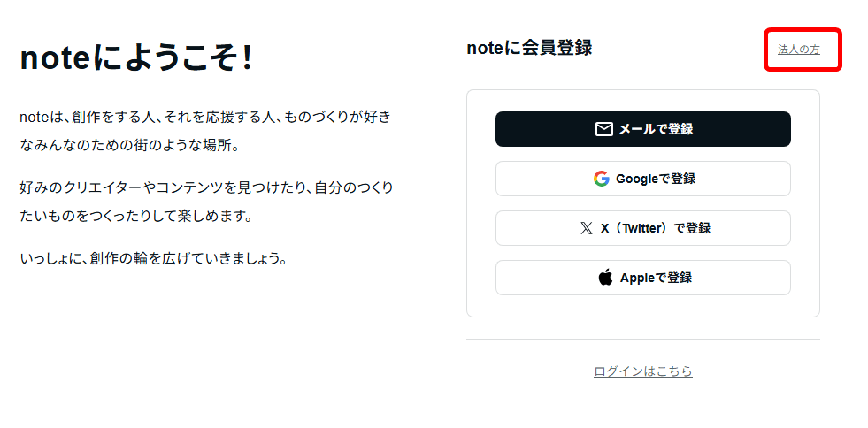Click the Google logo icon
The height and width of the screenshot is (428, 868).
[602, 179]
